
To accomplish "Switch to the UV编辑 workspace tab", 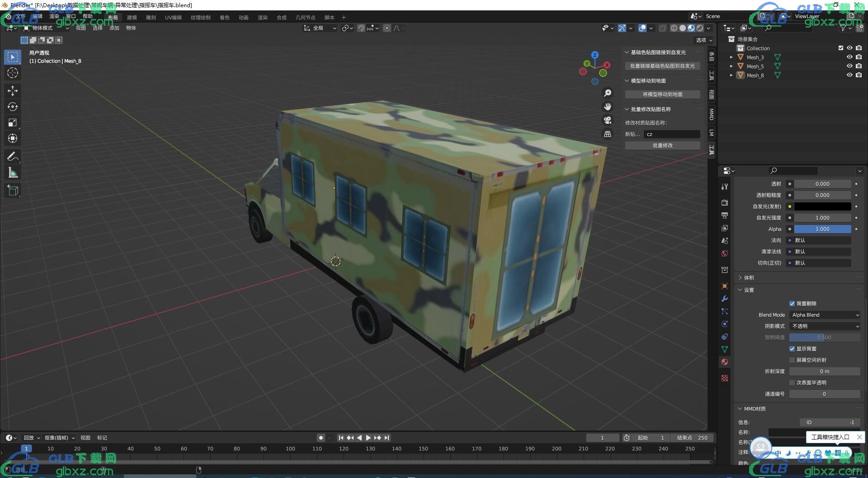I will [x=173, y=18].
